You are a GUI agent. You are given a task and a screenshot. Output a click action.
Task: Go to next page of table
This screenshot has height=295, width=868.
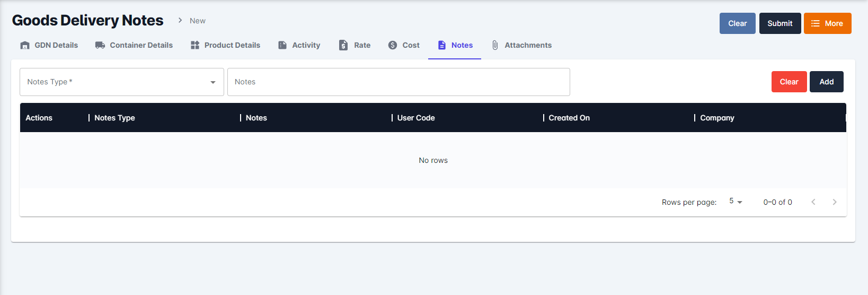click(x=835, y=202)
